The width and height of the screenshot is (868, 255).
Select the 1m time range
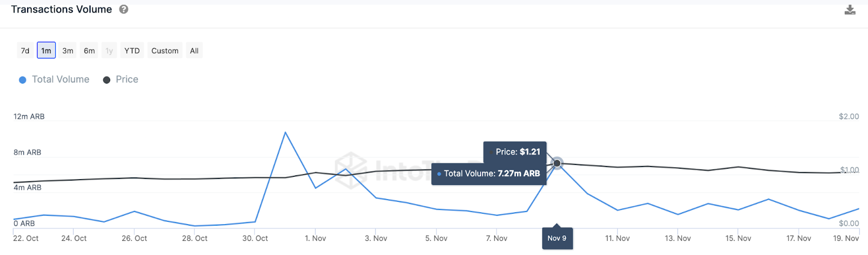click(x=46, y=50)
